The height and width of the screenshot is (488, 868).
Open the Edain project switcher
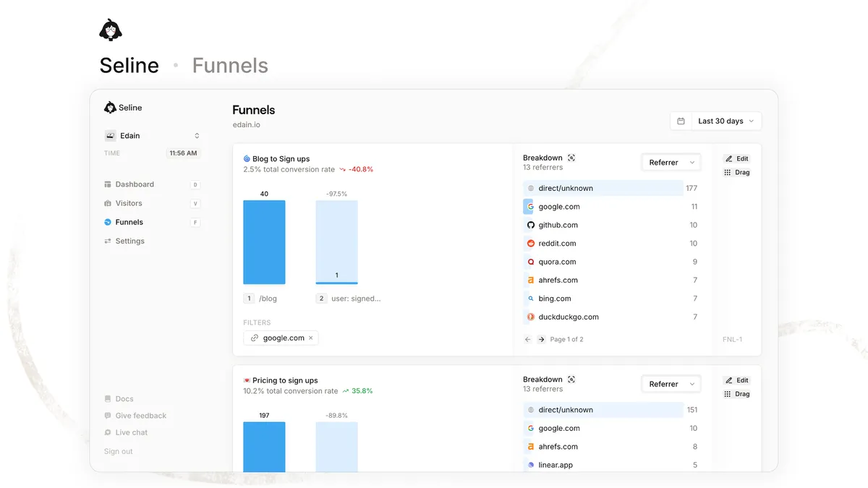click(x=152, y=135)
